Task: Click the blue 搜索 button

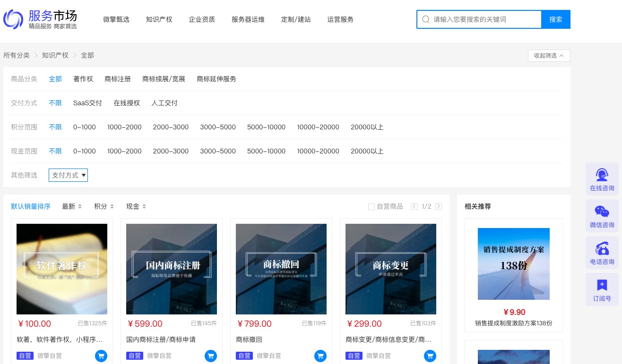Action: tap(556, 19)
